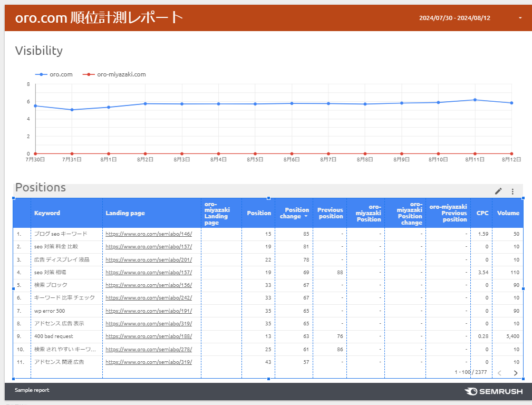Sort by Volume column header

coord(508,213)
